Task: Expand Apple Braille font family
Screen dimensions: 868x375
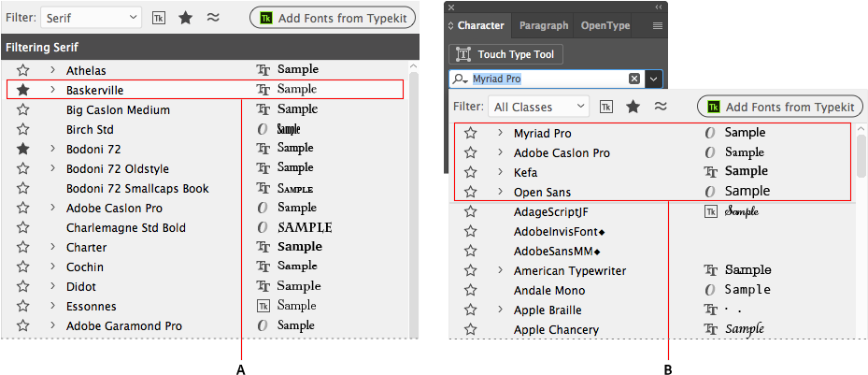Action: coord(500,310)
